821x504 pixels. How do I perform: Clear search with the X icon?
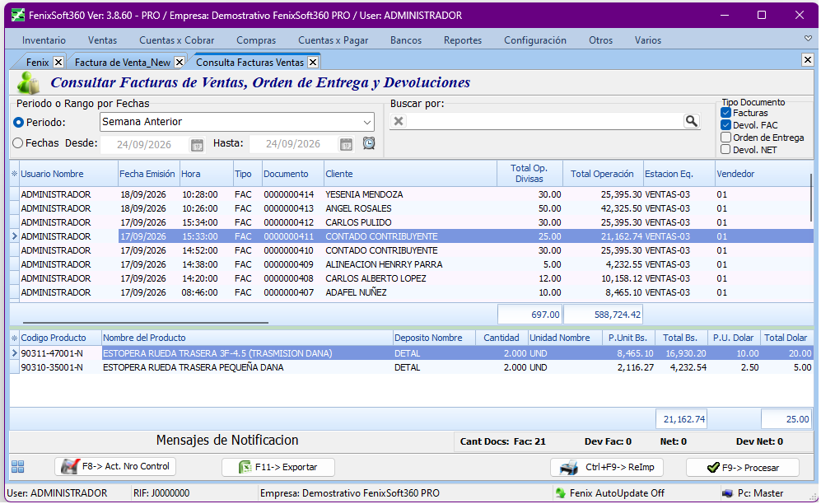click(399, 121)
